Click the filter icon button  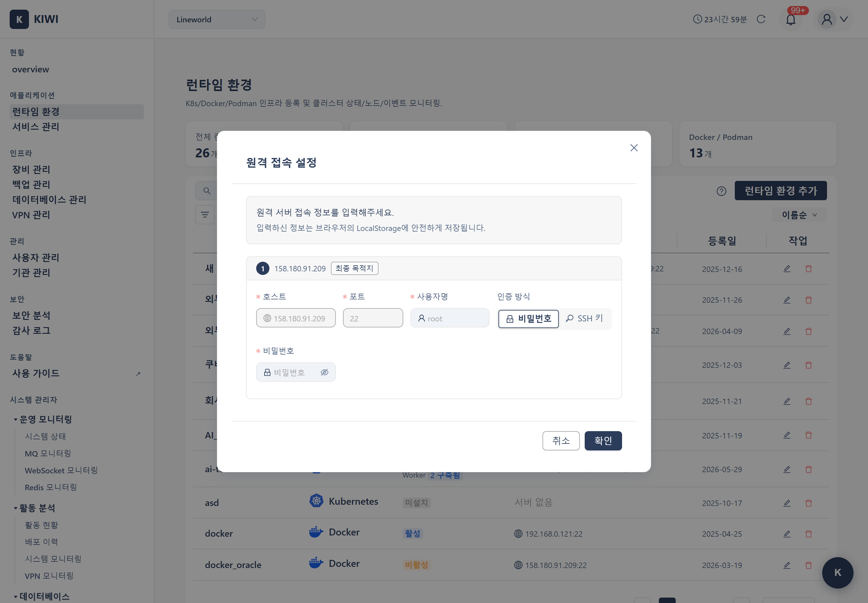tap(205, 215)
